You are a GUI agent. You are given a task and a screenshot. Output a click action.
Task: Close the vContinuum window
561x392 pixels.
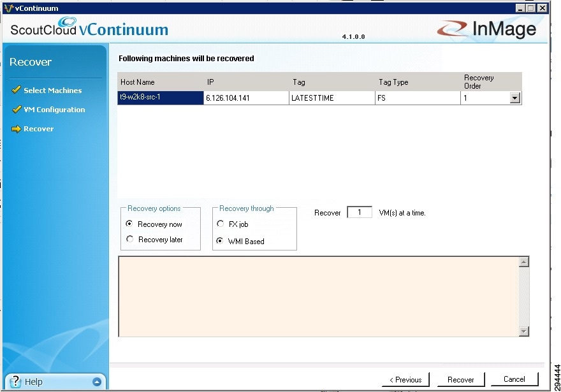point(543,8)
